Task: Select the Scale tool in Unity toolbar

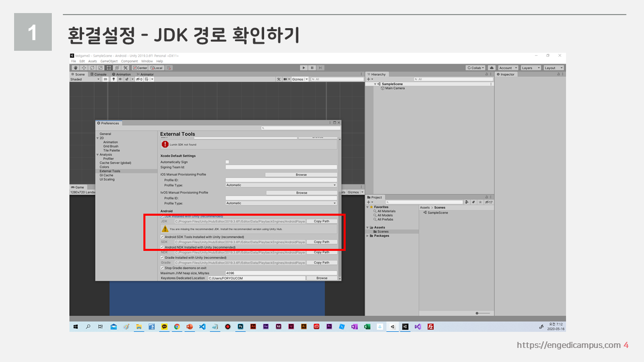Action: coord(101,68)
